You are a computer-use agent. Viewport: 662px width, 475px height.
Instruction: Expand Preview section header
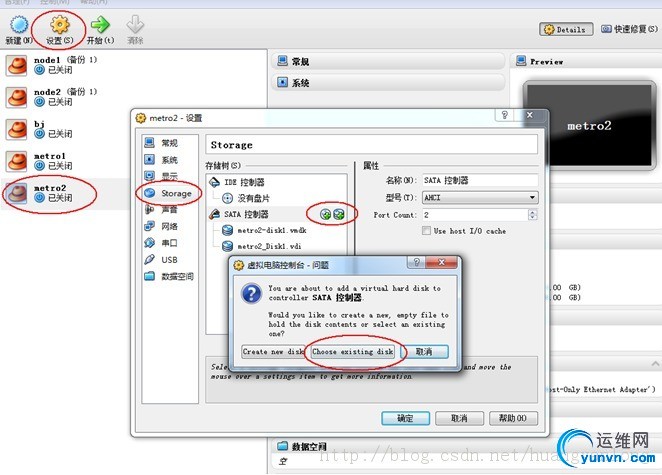[586, 62]
